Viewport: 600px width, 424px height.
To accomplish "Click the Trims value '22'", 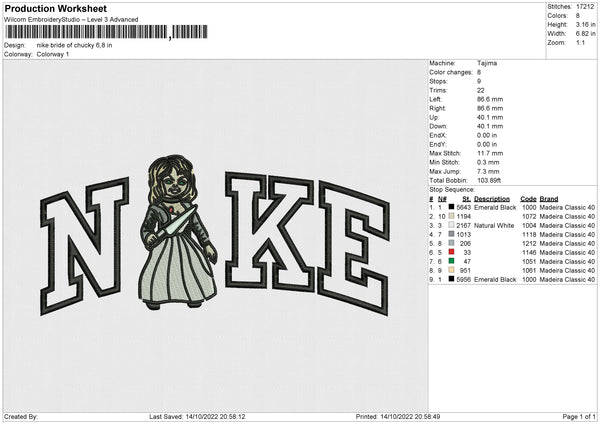I will [481, 90].
